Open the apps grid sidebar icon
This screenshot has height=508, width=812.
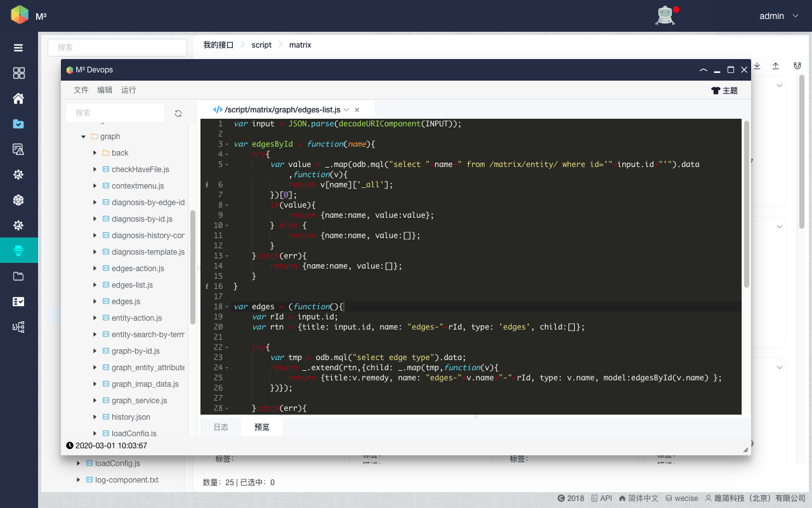point(18,73)
